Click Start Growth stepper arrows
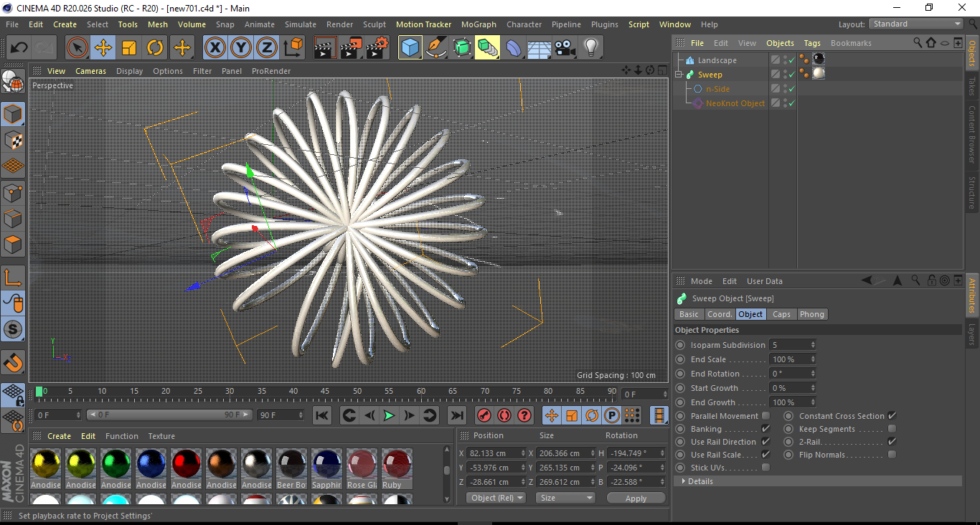The height and width of the screenshot is (525, 980). pos(813,388)
